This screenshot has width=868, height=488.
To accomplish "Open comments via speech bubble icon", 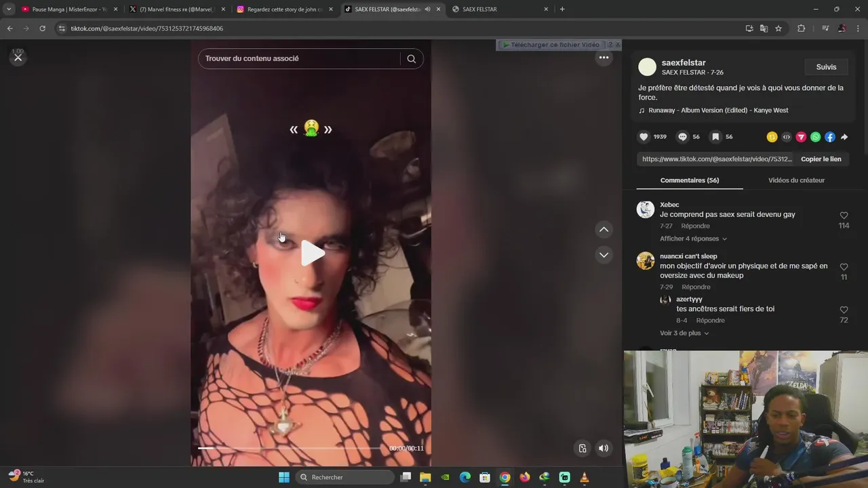I will [x=682, y=137].
